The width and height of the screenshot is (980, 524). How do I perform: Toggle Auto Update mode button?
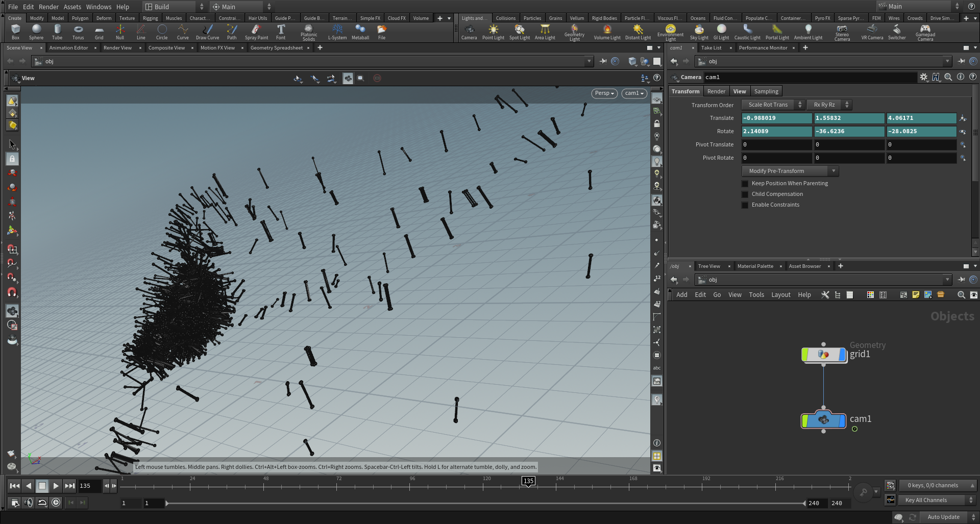949,517
